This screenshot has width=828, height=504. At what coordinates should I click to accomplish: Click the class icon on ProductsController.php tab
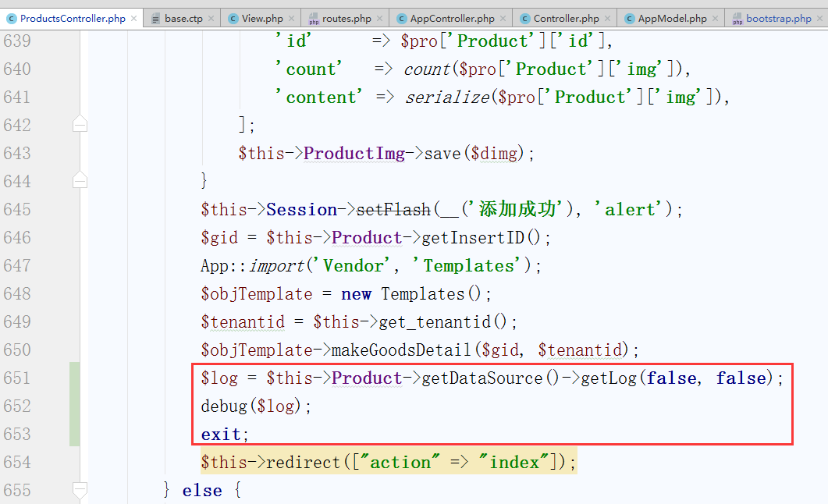[11, 18]
